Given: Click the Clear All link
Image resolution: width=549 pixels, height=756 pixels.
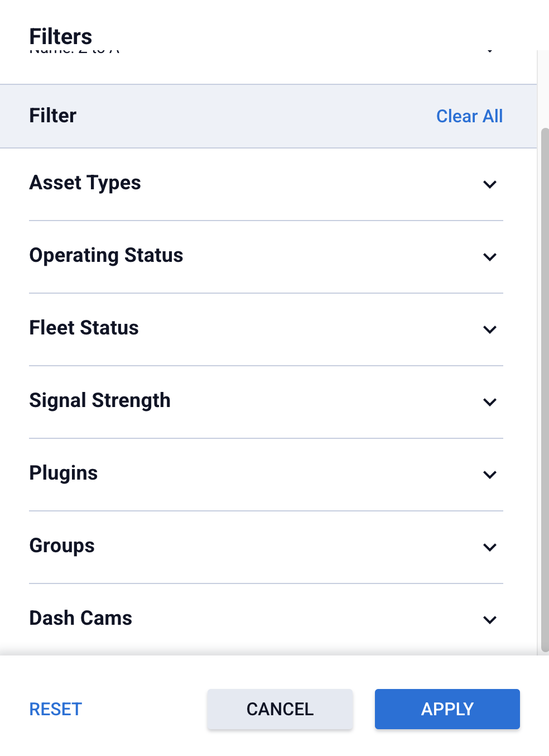Looking at the screenshot, I should pos(469,116).
